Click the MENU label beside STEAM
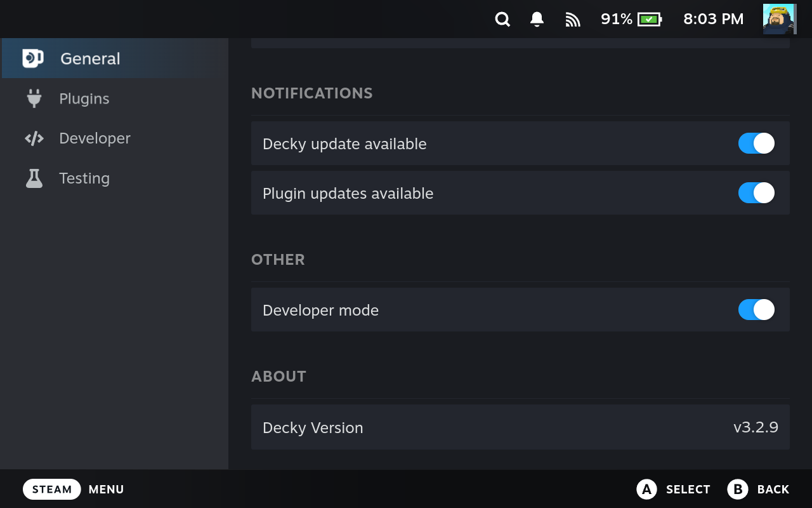This screenshot has width=812, height=508. [106, 489]
